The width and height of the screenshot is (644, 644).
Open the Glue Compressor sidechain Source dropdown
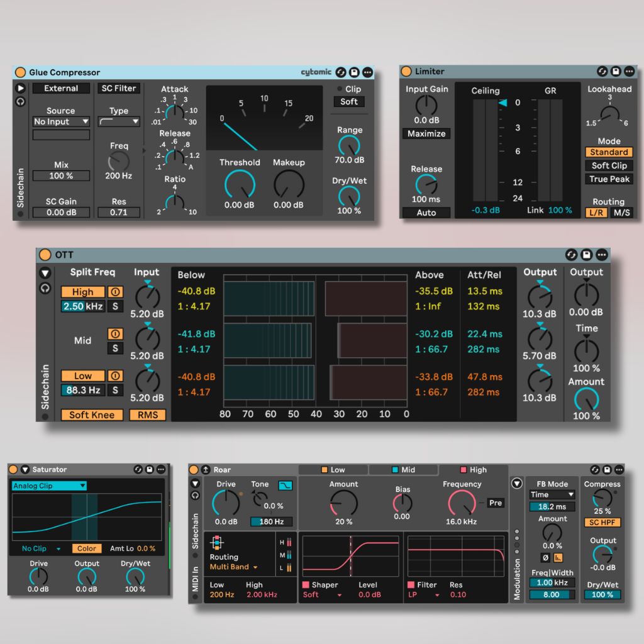[61, 121]
